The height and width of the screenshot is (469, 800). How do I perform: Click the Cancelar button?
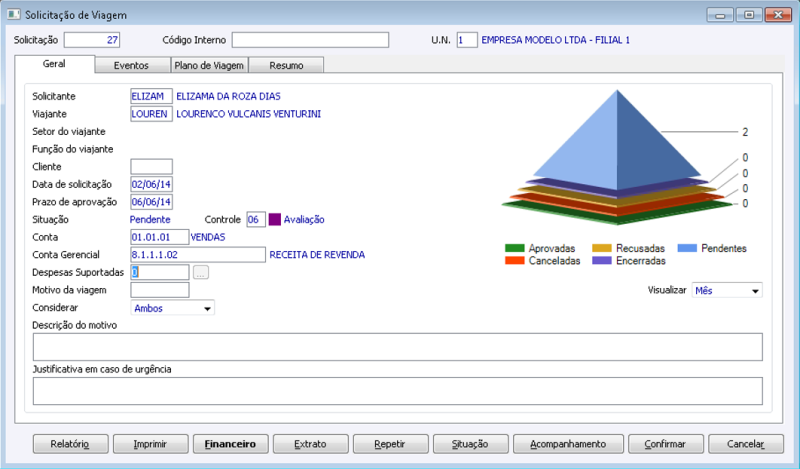[x=746, y=444]
